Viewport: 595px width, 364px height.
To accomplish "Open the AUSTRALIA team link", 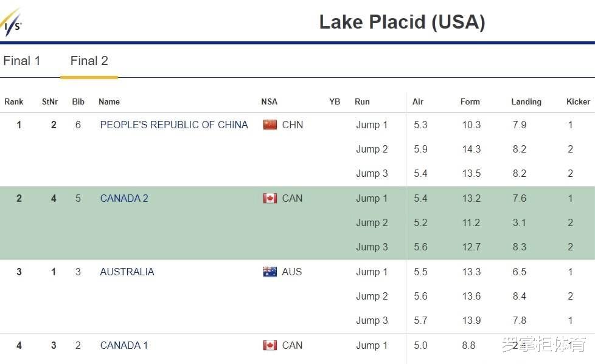I will coord(127,272).
